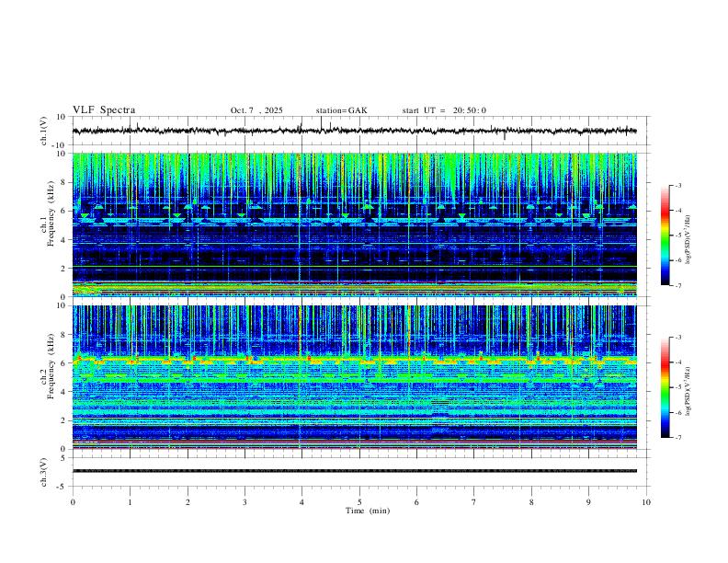Click the ch.3 black signal band
Image resolution: width=728 pixels, height=563 pixels.
pyautogui.click(x=354, y=471)
